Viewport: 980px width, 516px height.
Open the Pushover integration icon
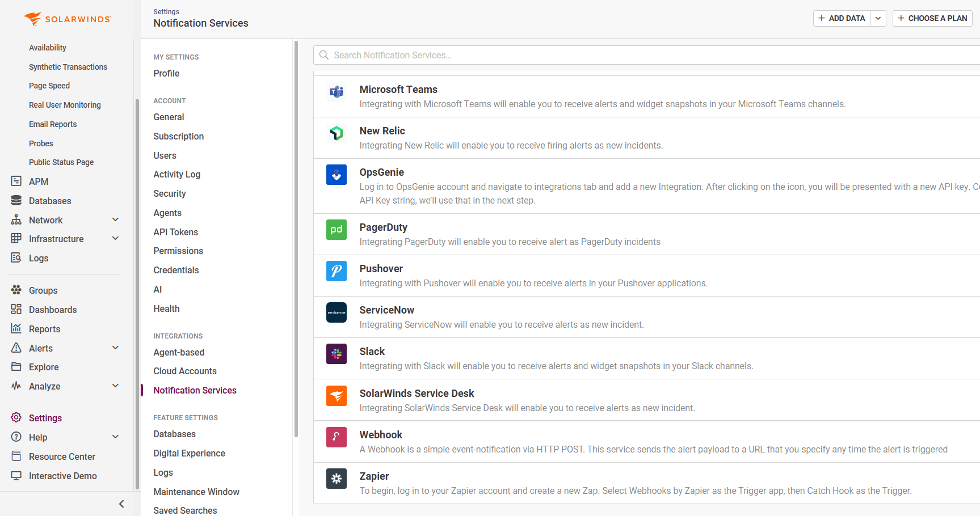(x=337, y=271)
